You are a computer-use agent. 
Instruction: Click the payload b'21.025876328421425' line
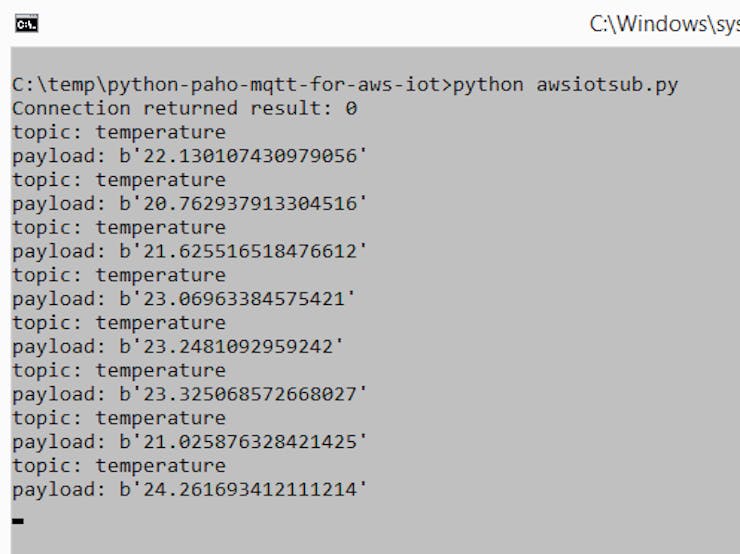[x=190, y=442]
